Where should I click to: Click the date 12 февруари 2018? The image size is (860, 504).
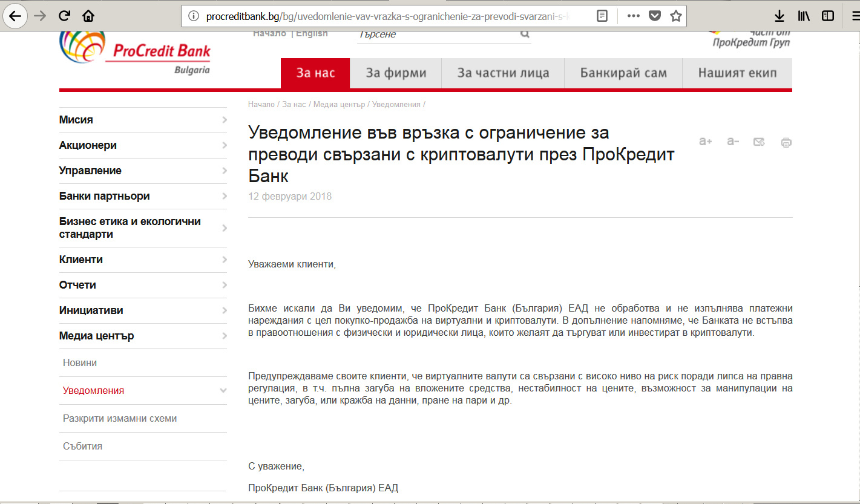tap(290, 196)
